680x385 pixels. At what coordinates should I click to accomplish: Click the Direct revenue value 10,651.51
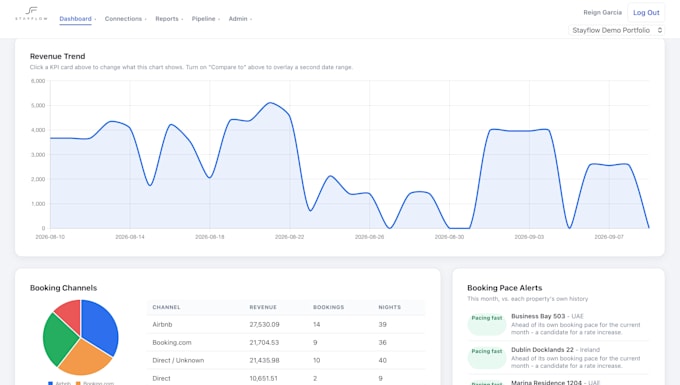pyautogui.click(x=263, y=378)
